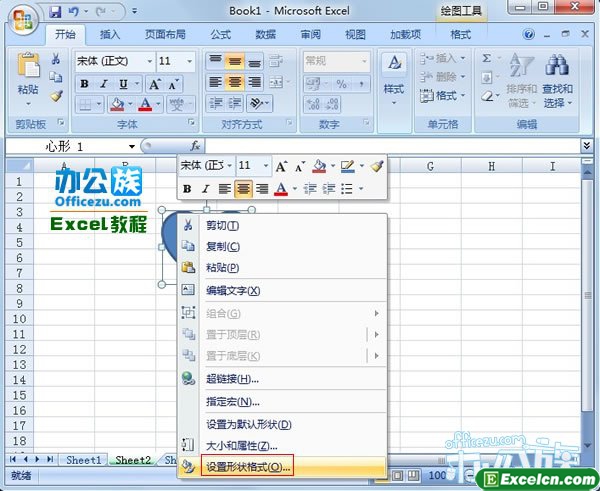Click mini toolbar font color A
Screen dimensions: 600x491
click(280, 189)
